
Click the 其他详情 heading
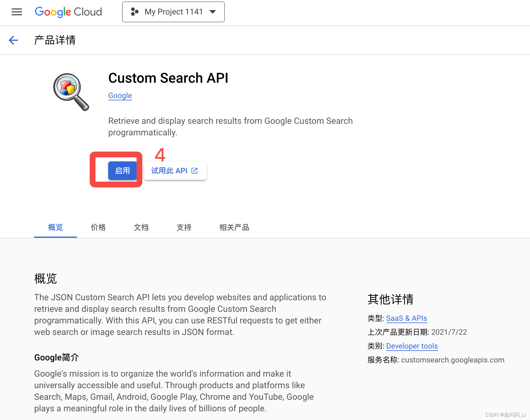click(391, 299)
